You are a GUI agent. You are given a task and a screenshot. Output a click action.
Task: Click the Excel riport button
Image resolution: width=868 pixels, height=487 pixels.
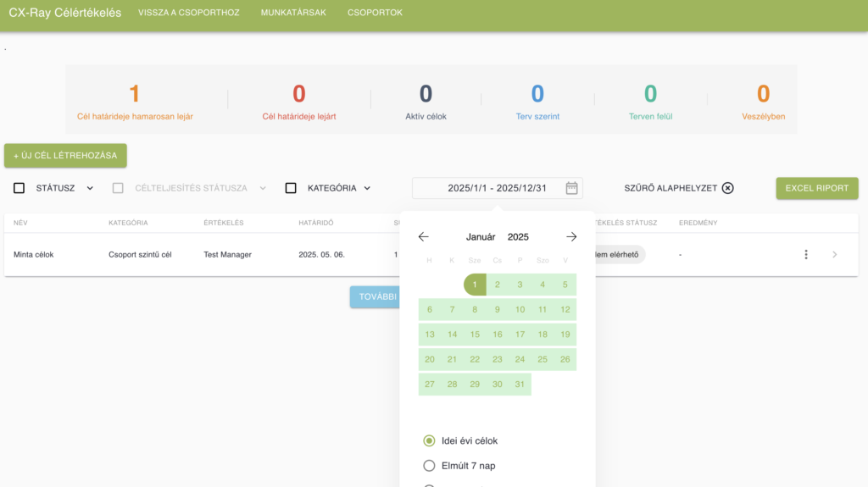click(x=816, y=188)
